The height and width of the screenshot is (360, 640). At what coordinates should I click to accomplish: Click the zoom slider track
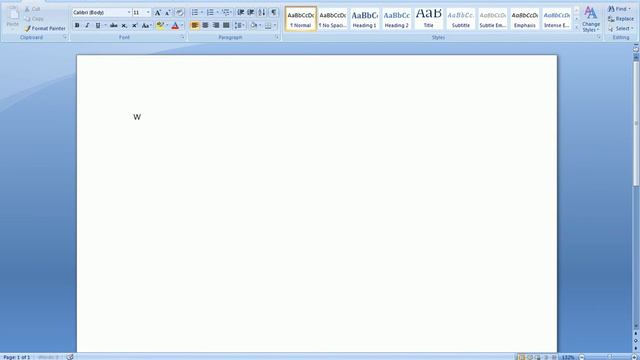(x=608, y=357)
